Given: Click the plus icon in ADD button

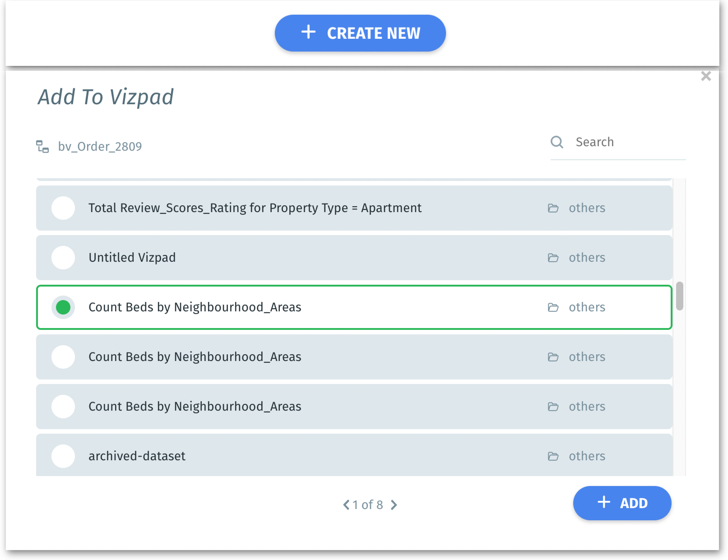Looking at the screenshot, I should [x=604, y=502].
